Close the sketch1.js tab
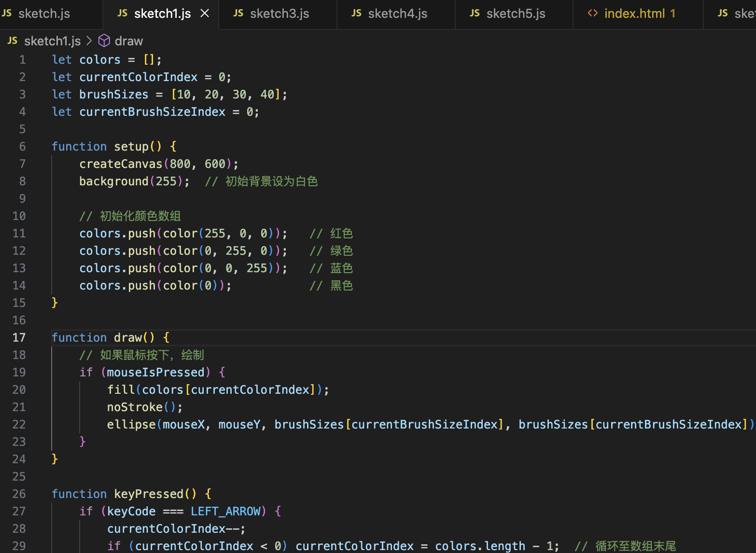Screen dimensions: 756x553 click(204, 14)
